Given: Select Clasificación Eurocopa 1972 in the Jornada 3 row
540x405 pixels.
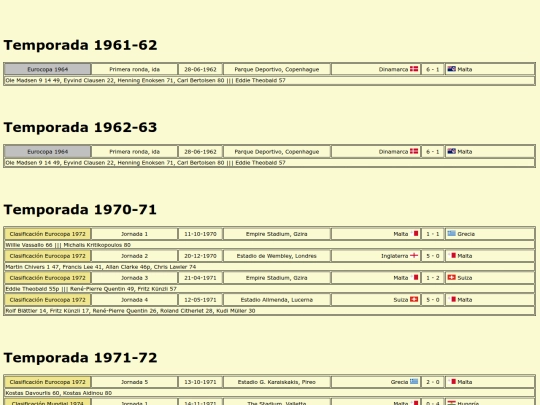Looking at the screenshot, I should (48, 278).
